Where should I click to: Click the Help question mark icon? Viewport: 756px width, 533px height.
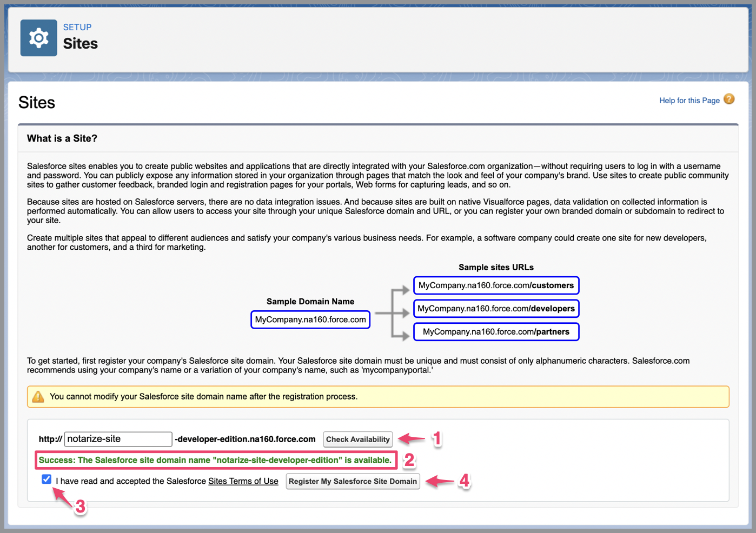click(x=729, y=99)
